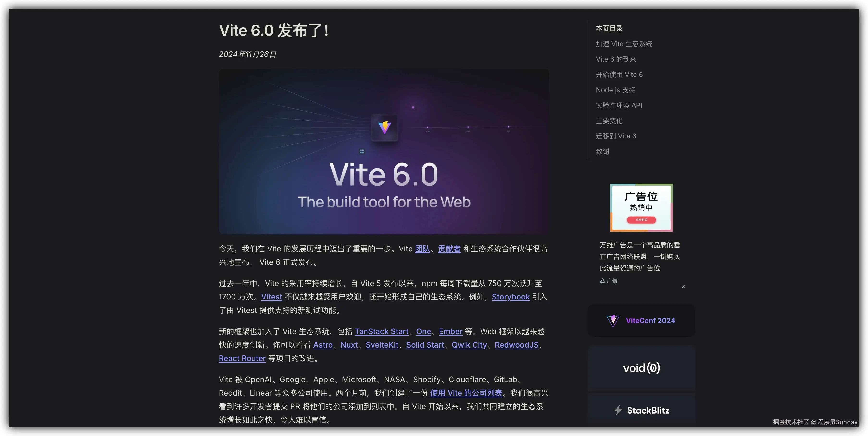The image size is (868, 436).
Task: Open 迁移到 Vite 6 outline entry
Action: point(616,136)
